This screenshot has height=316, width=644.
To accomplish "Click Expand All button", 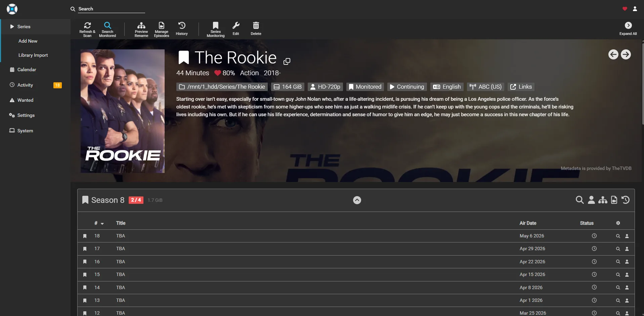I will [628, 29].
